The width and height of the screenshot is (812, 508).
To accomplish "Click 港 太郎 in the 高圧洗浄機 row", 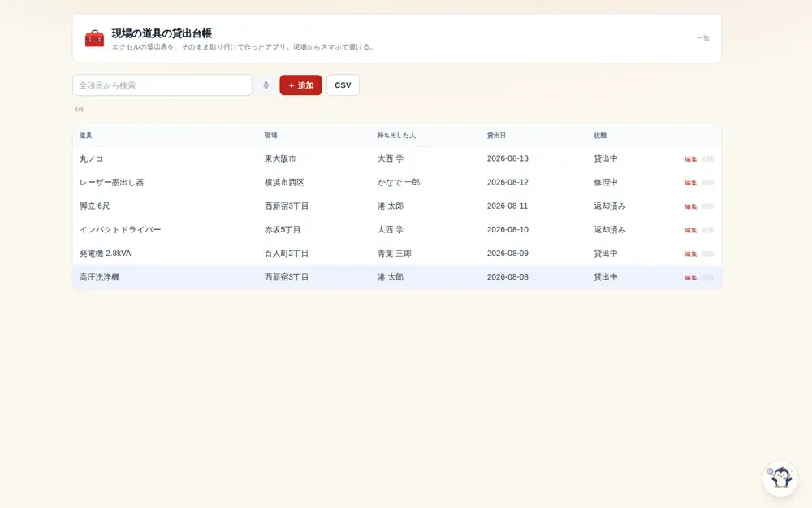I will pyautogui.click(x=391, y=277).
